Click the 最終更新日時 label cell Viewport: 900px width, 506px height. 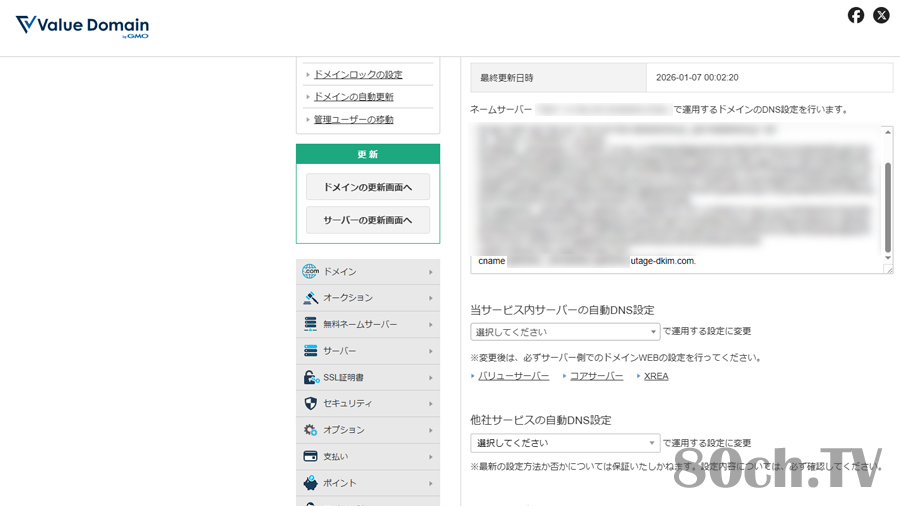(x=558, y=77)
